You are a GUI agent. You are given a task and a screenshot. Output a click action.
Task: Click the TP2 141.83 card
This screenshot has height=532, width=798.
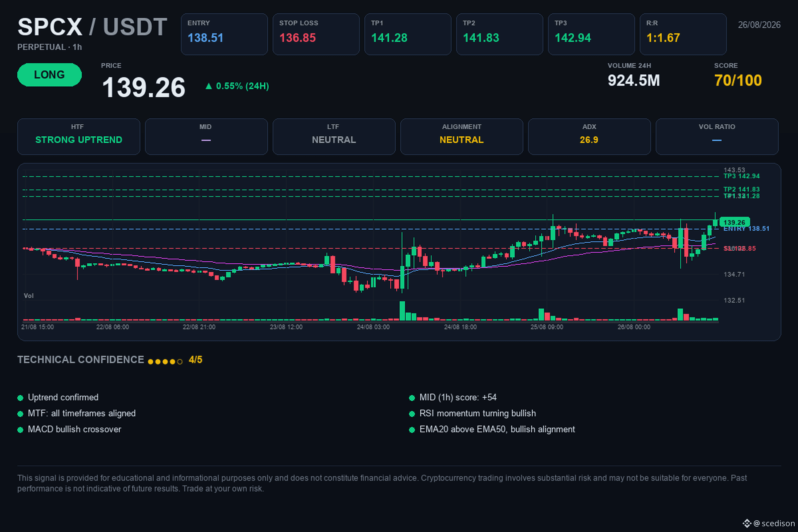499,34
